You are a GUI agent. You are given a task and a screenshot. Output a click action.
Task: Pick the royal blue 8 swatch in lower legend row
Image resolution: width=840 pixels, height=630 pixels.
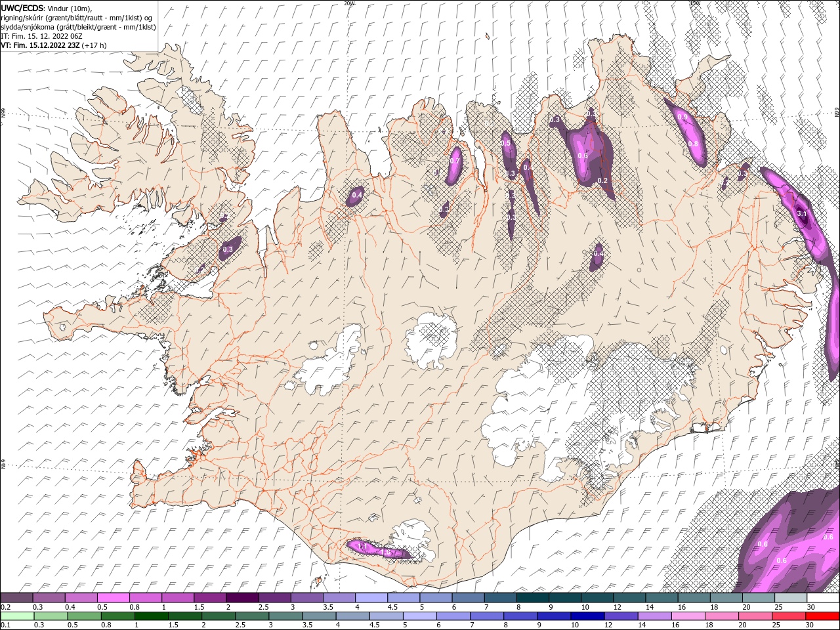pyautogui.click(x=522, y=616)
